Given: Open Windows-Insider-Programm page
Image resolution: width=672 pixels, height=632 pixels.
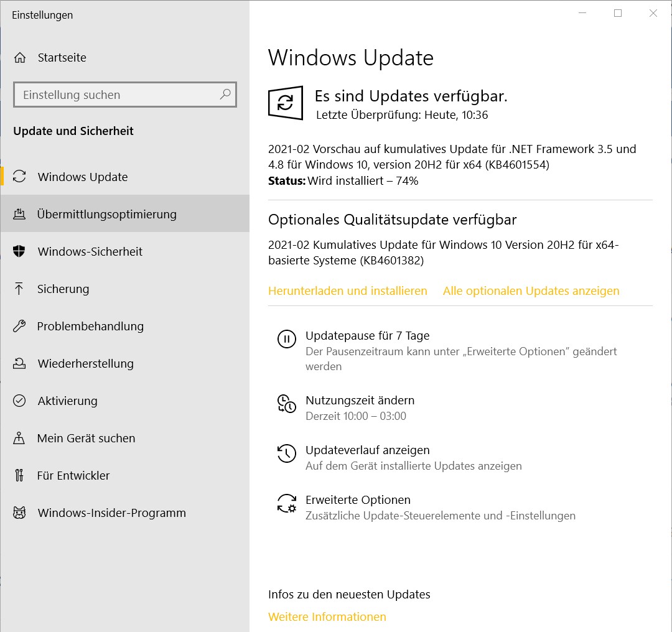Looking at the screenshot, I should click(124, 513).
